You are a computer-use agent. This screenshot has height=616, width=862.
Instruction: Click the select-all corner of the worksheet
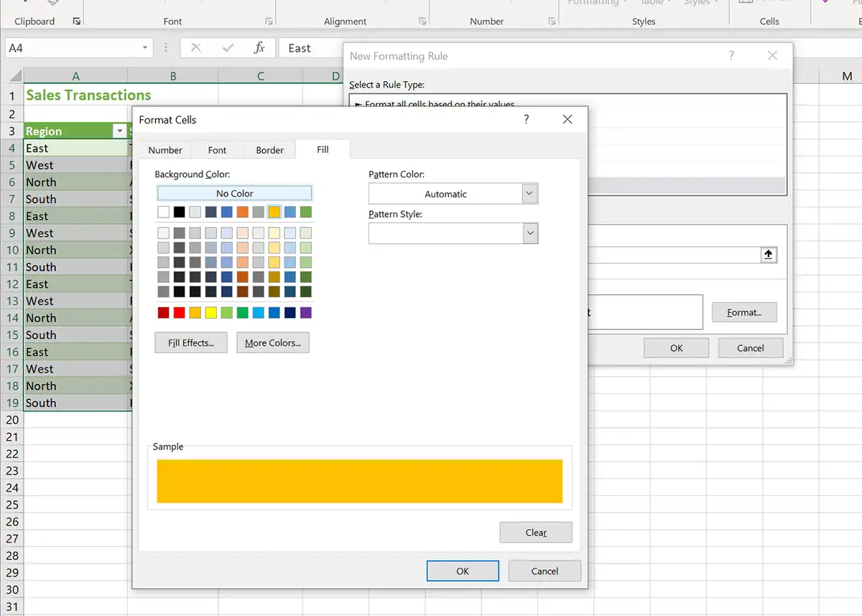point(12,76)
